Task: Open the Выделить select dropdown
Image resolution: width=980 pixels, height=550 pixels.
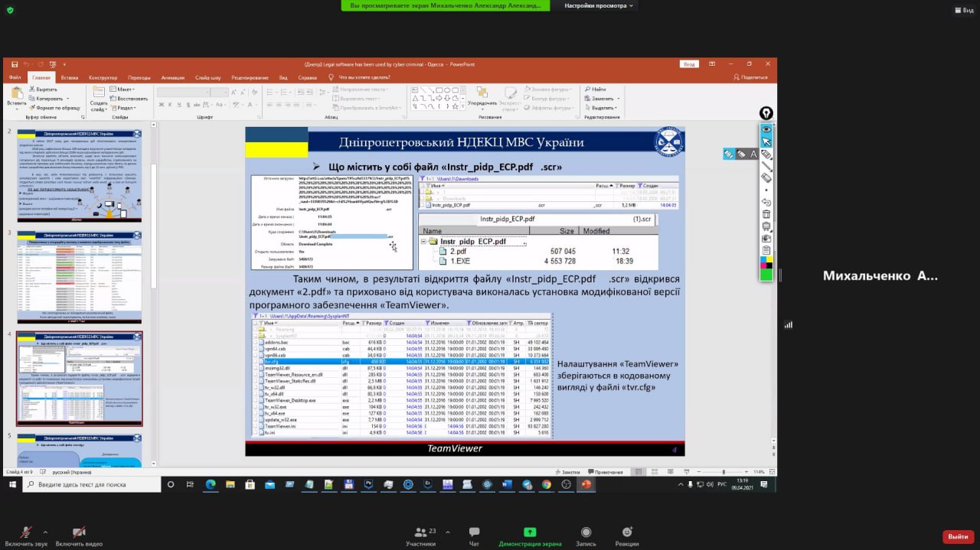Action: [x=601, y=108]
